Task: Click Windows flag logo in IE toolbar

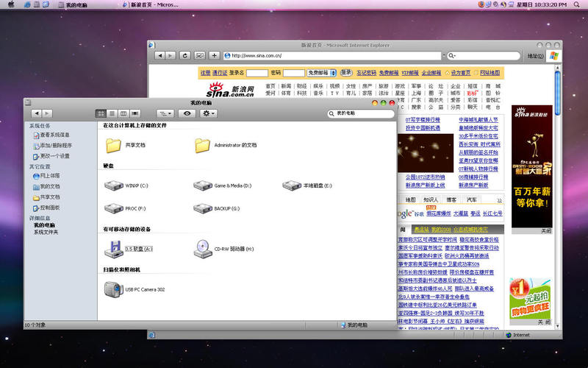Action: pyautogui.click(x=554, y=56)
